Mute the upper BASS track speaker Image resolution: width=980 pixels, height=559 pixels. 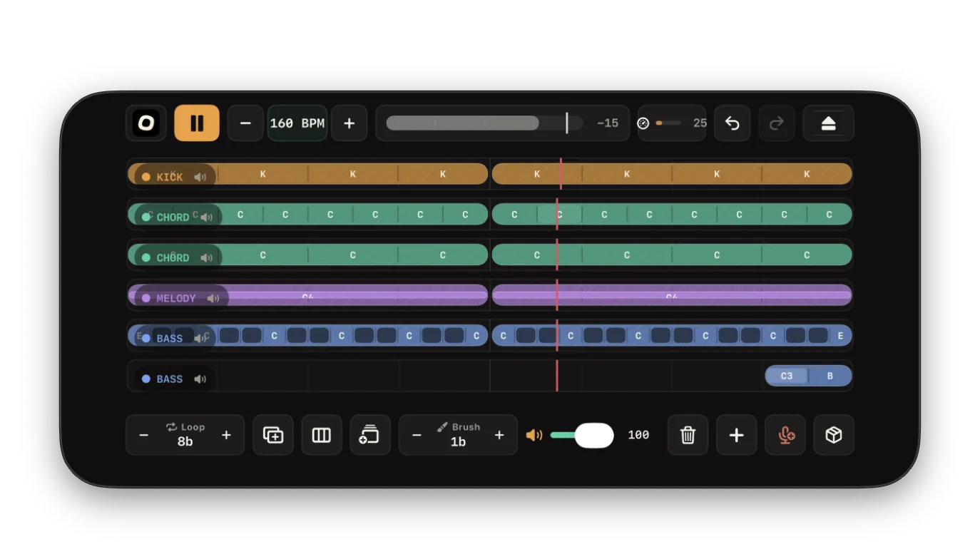200,339
